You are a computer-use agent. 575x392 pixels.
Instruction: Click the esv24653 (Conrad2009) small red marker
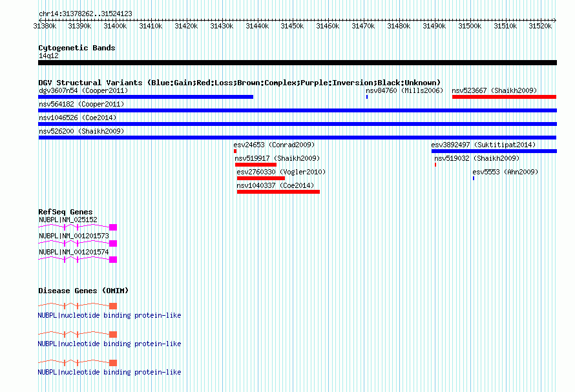point(235,151)
